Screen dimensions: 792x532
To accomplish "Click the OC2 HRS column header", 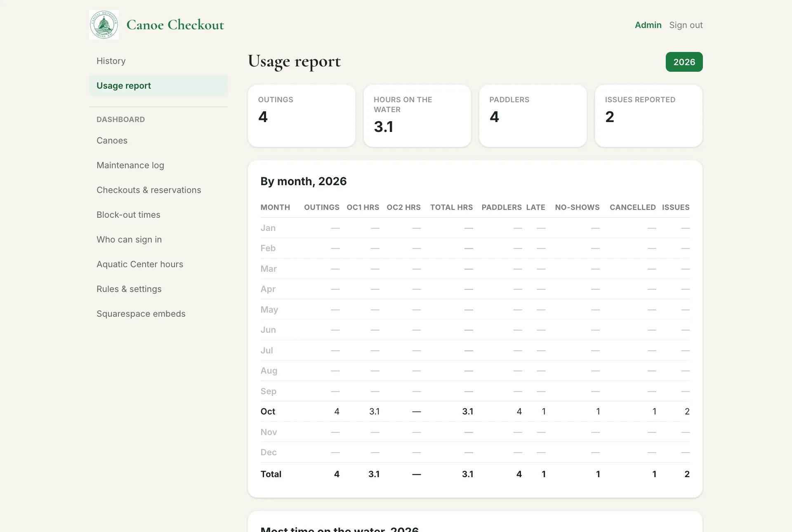I will coord(403,207).
